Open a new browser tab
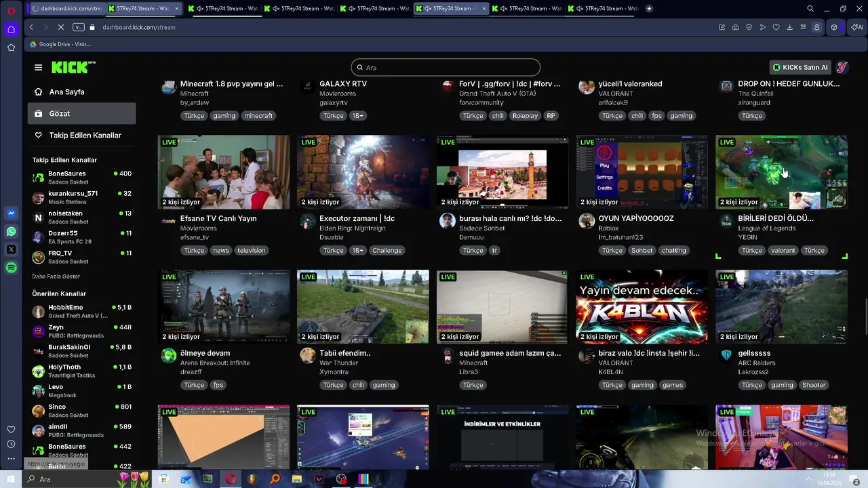868x488 pixels. (649, 9)
